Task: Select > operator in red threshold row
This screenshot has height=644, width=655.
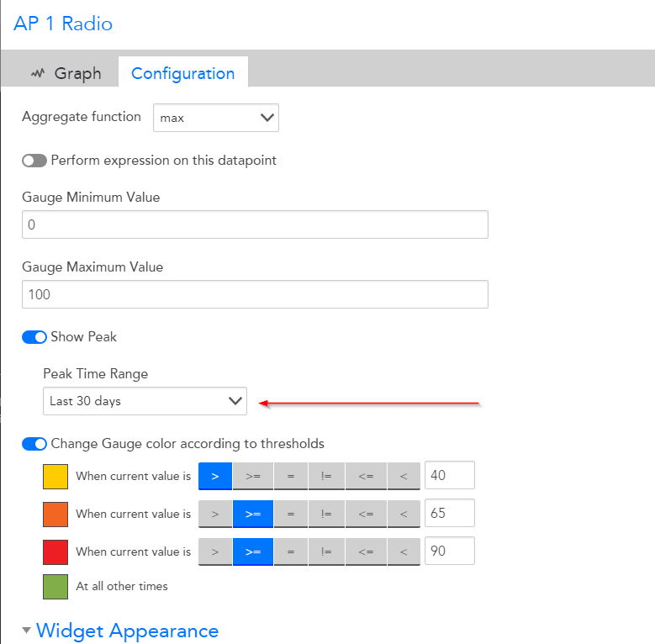Action: (215, 552)
